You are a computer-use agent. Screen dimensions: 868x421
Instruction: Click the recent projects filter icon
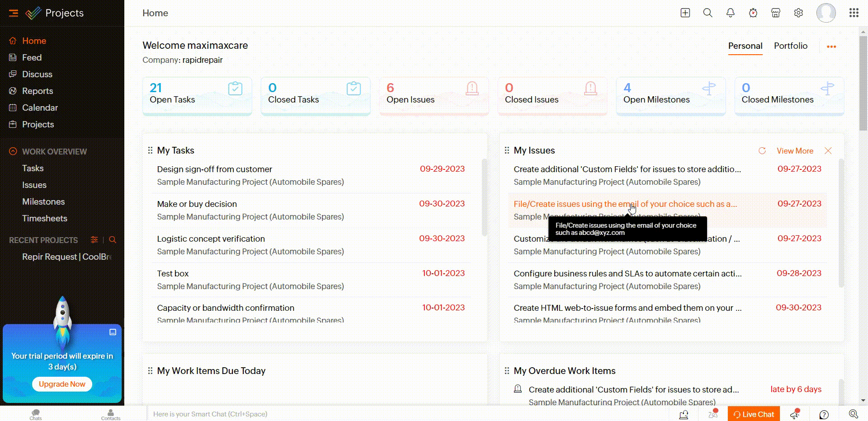tap(94, 240)
